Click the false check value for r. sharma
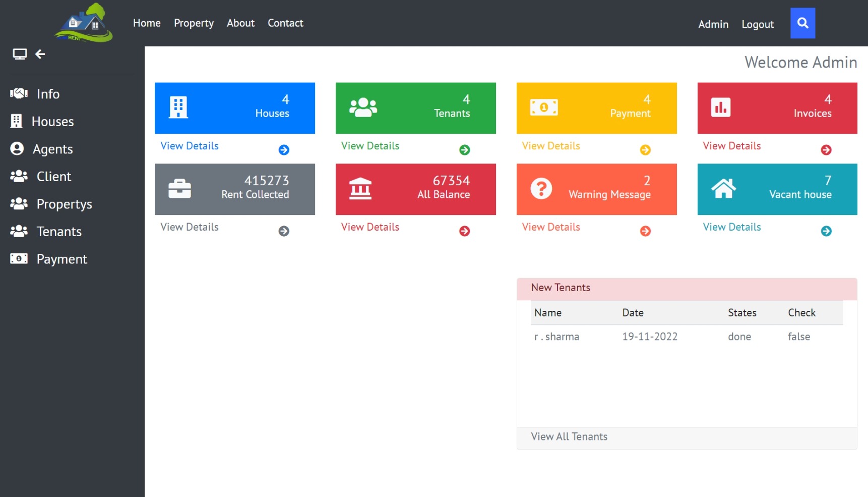The height and width of the screenshot is (497, 868). click(799, 337)
